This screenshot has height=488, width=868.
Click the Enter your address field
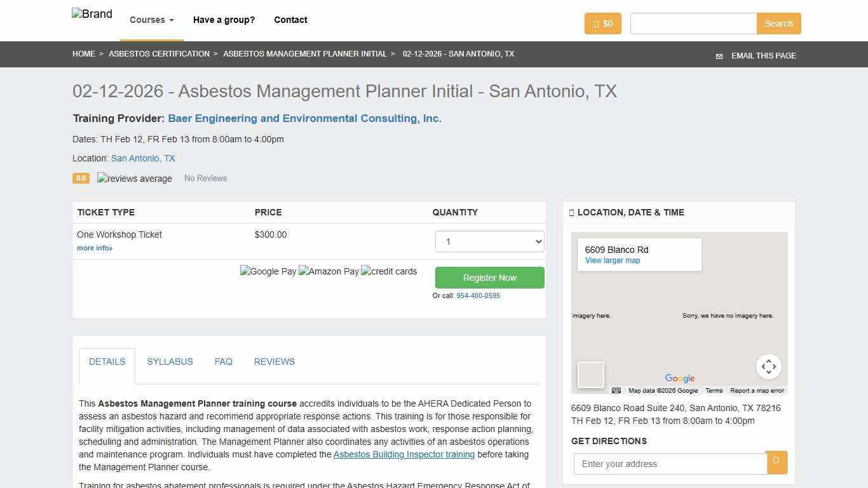tap(670, 463)
